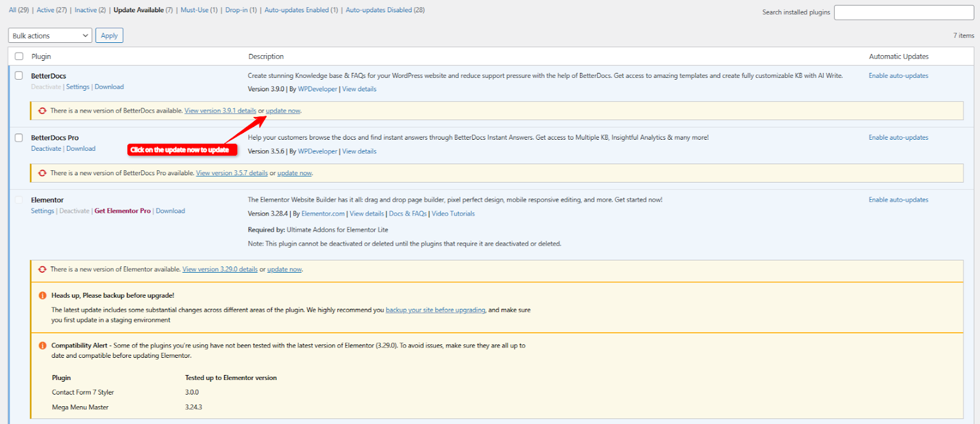980x424 pixels.
Task: Sort by the Plugin column header
Action: coord(41,56)
